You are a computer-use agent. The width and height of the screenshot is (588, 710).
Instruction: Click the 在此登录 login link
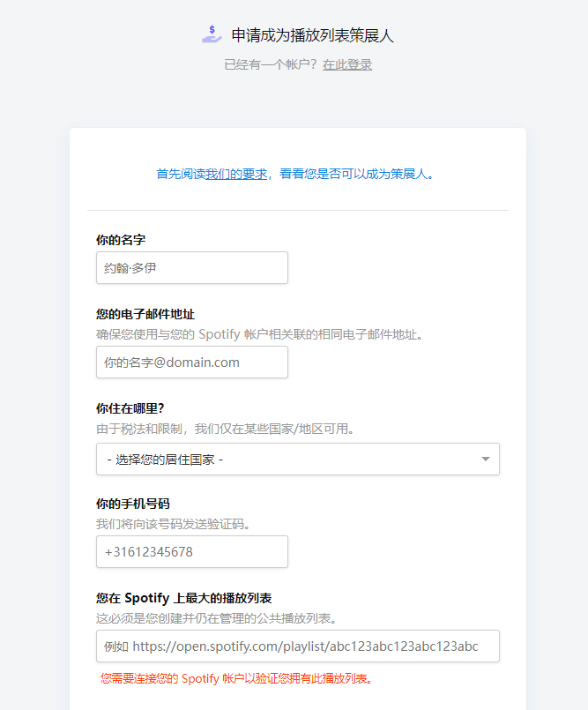[x=347, y=64]
